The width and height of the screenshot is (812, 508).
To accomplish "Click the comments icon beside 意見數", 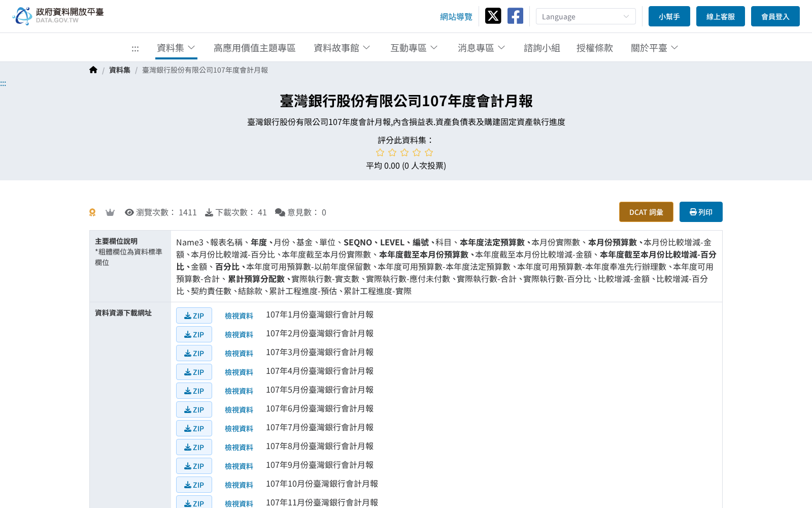I will 280,212.
